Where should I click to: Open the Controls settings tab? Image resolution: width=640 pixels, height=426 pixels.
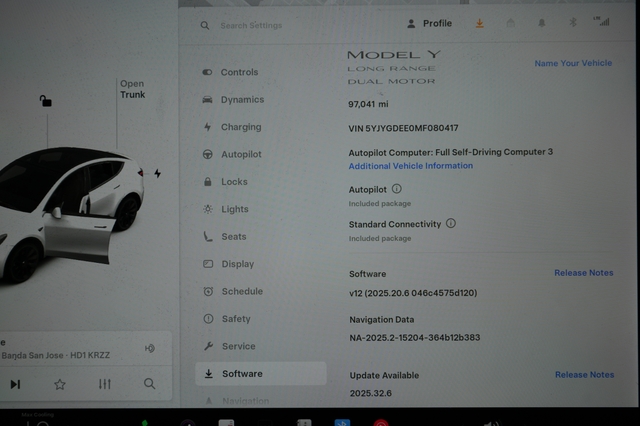coord(231,72)
